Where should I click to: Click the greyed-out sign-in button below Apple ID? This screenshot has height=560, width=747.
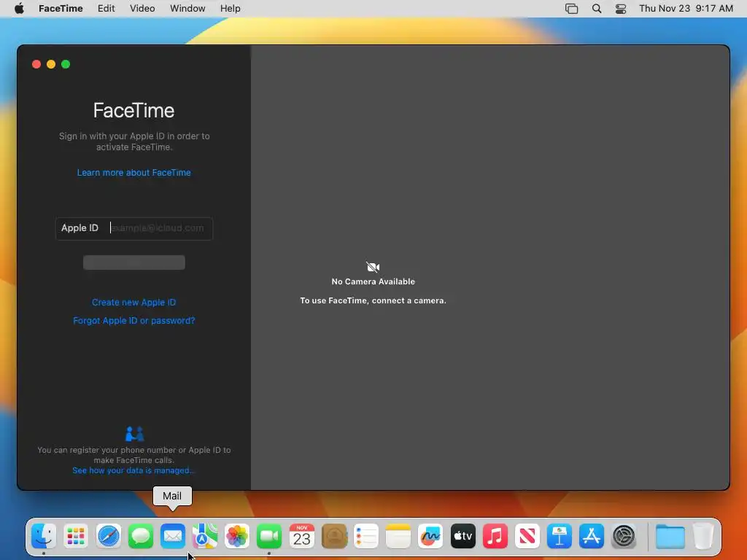(x=134, y=262)
